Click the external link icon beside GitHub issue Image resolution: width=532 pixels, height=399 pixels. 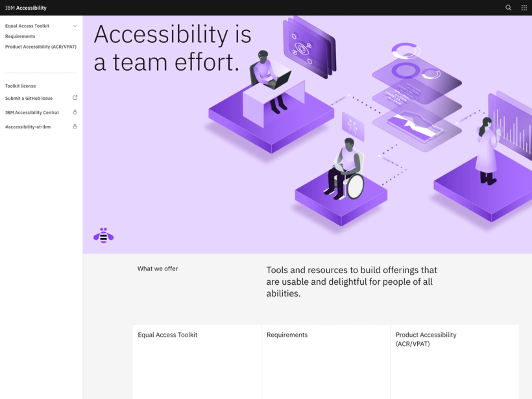pos(75,98)
